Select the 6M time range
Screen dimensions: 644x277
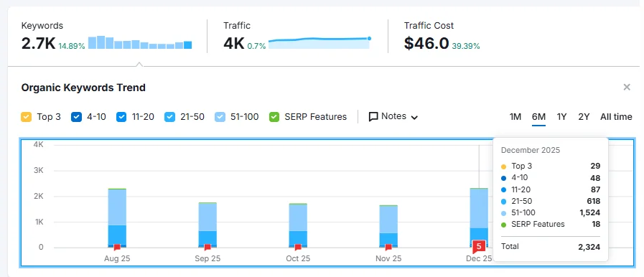[x=538, y=116]
